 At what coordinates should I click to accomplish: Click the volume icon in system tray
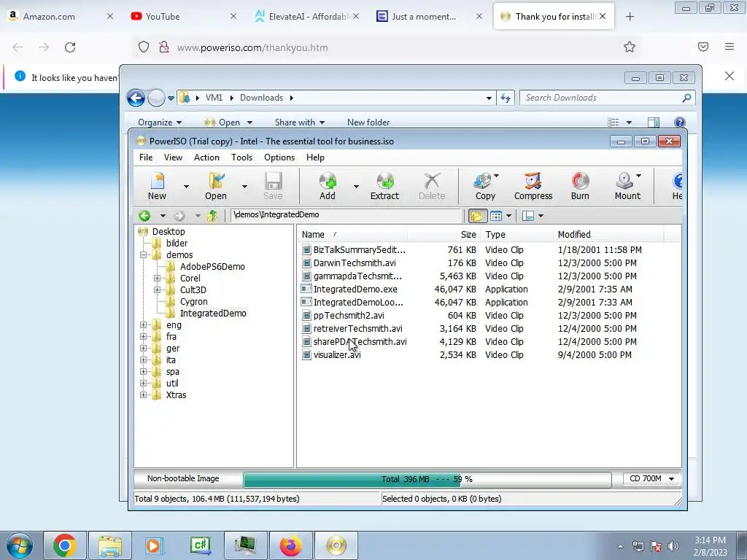[x=673, y=546]
